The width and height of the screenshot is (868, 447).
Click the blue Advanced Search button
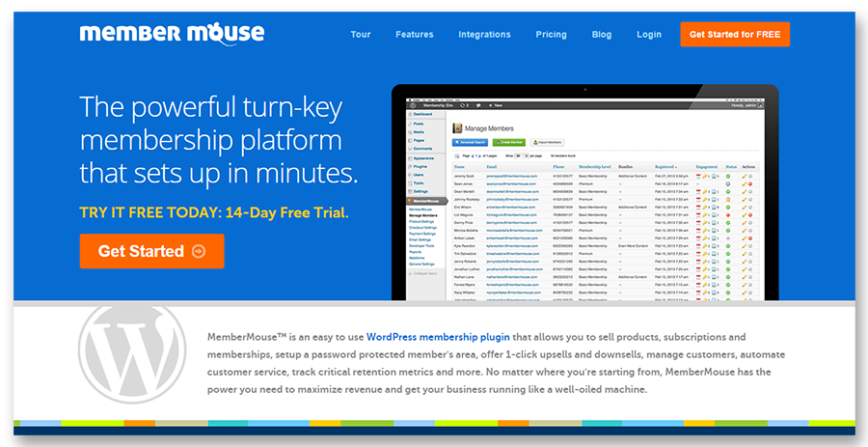470,142
